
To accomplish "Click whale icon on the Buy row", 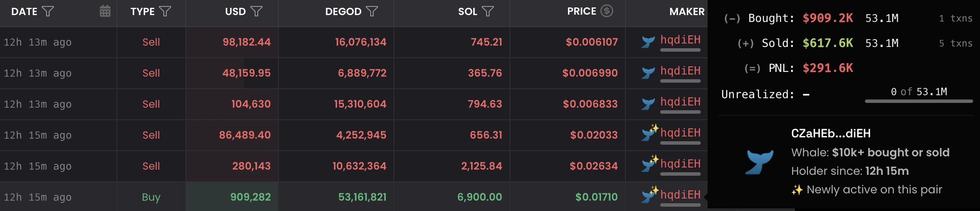I will click(649, 196).
